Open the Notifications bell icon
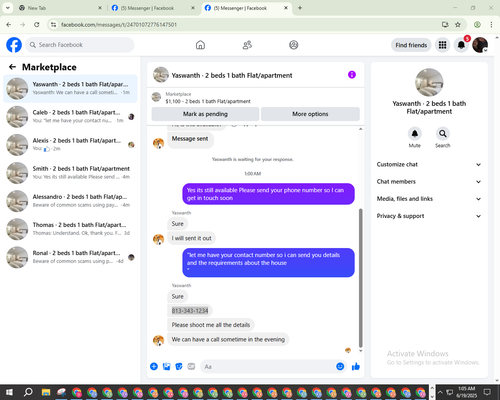The width and height of the screenshot is (500, 400). 461,45
